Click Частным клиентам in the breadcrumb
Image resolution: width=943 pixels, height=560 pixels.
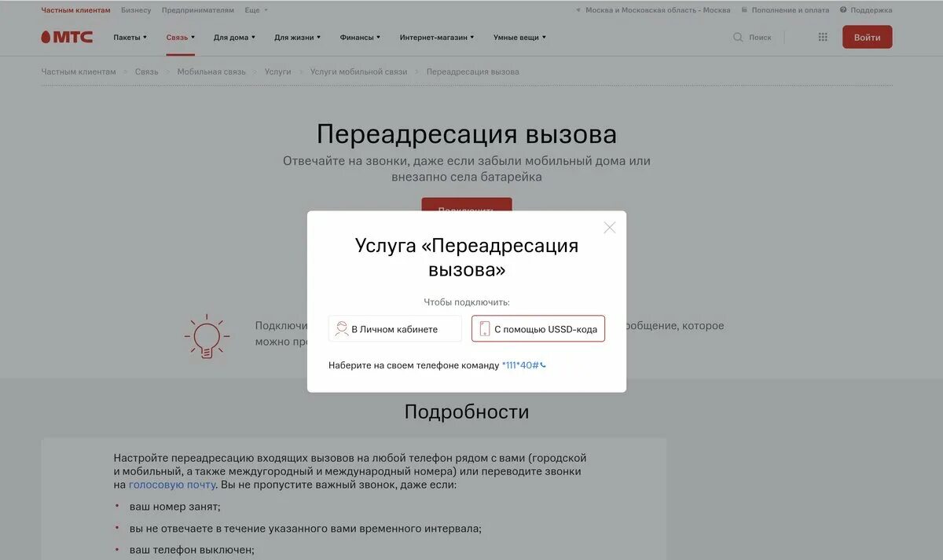coord(79,71)
